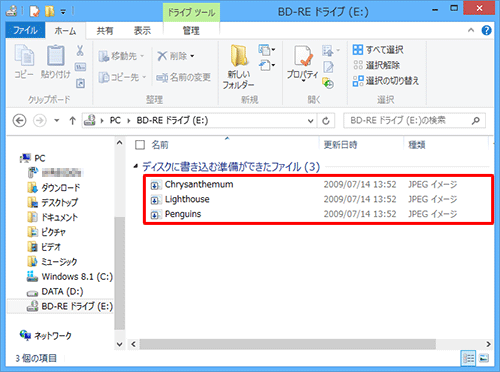Open recent locations dropdown arrow
Viewport: 500px width, 372px height.
click(57, 120)
